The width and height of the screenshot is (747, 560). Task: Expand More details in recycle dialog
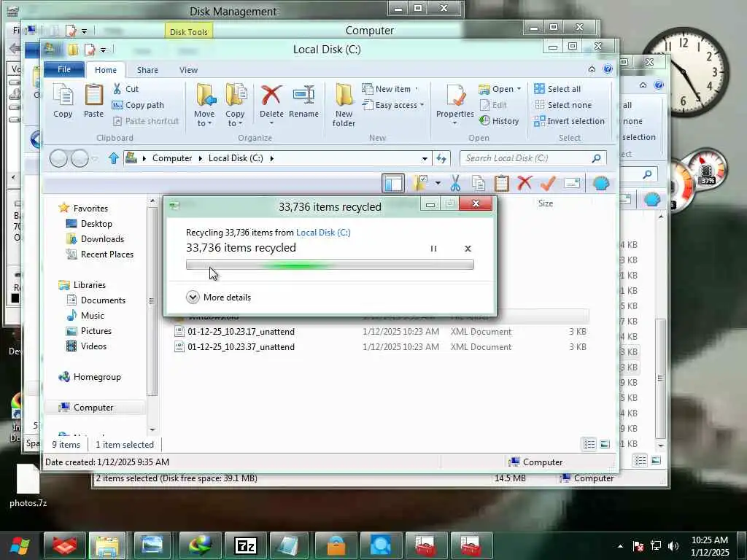pyautogui.click(x=219, y=297)
